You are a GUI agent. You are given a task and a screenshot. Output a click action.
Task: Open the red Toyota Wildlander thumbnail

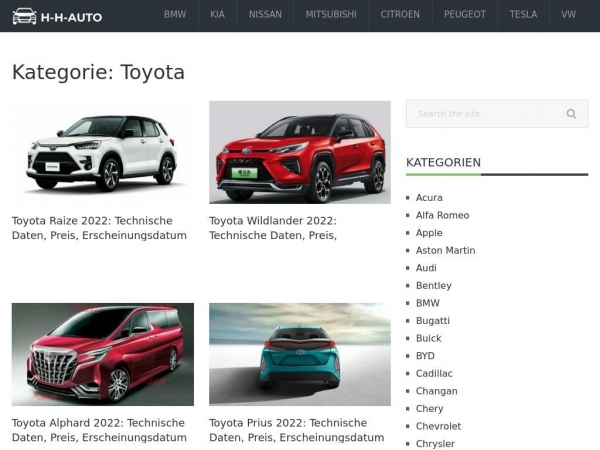click(300, 152)
